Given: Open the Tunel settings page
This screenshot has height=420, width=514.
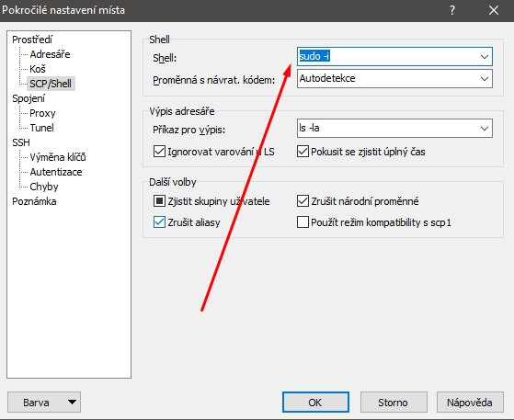Looking at the screenshot, I should coord(41,128).
